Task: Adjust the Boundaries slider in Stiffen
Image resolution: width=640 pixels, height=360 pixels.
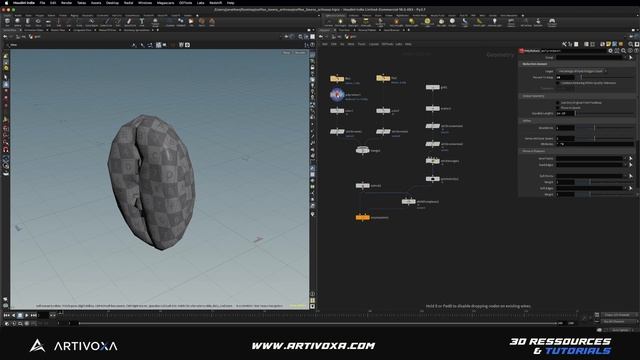Action: (604, 128)
